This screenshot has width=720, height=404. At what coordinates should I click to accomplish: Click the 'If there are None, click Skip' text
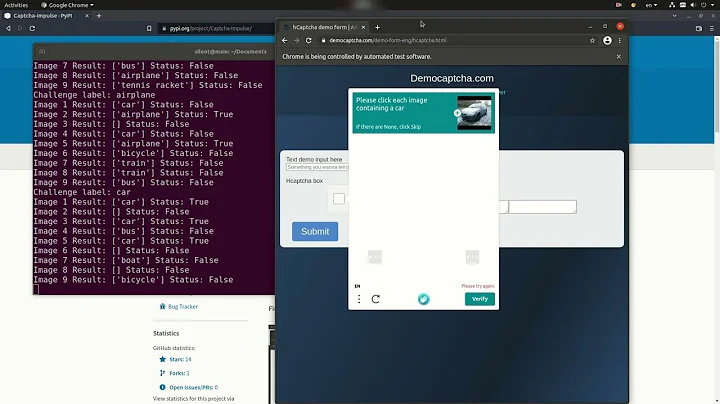point(388,127)
